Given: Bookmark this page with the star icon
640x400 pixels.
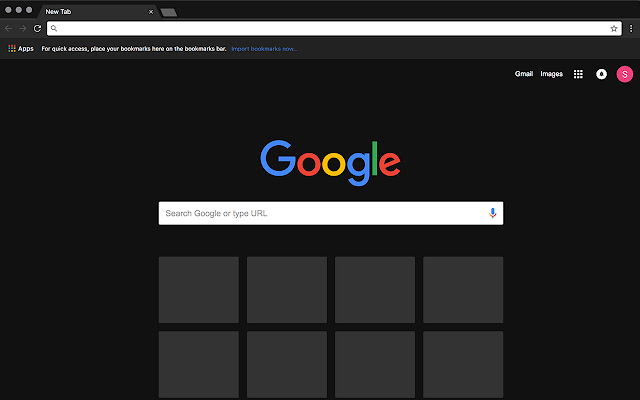Looking at the screenshot, I should (613, 29).
